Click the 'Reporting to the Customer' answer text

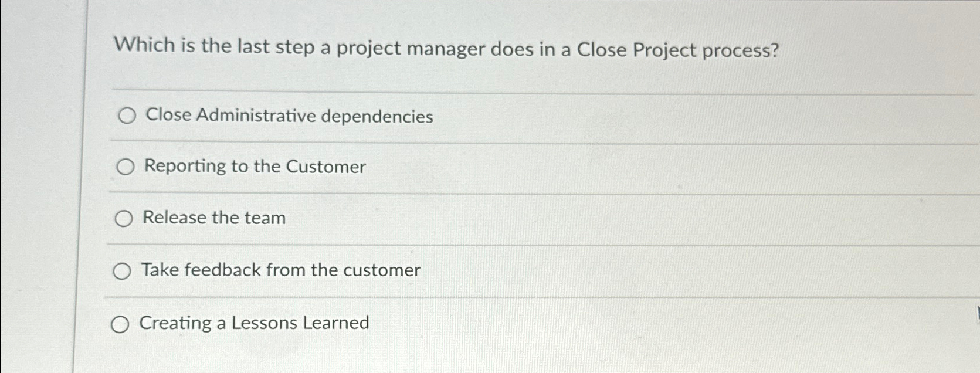click(x=253, y=167)
